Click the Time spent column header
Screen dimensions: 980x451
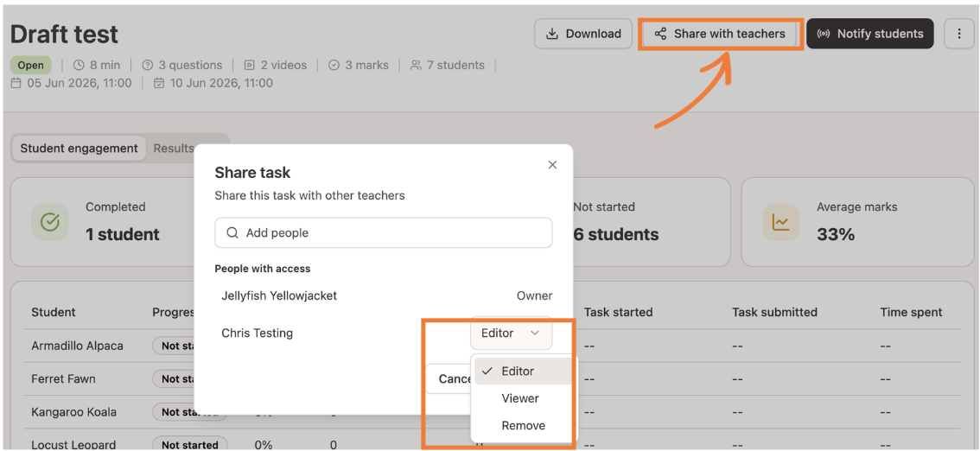pyautogui.click(x=911, y=312)
